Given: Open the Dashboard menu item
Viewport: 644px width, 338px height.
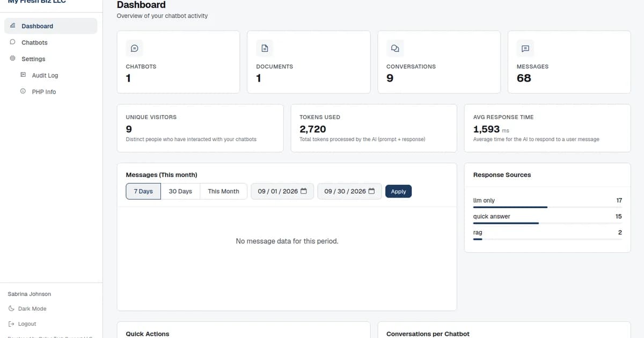Looking at the screenshot, I should click(x=51, y=26).
